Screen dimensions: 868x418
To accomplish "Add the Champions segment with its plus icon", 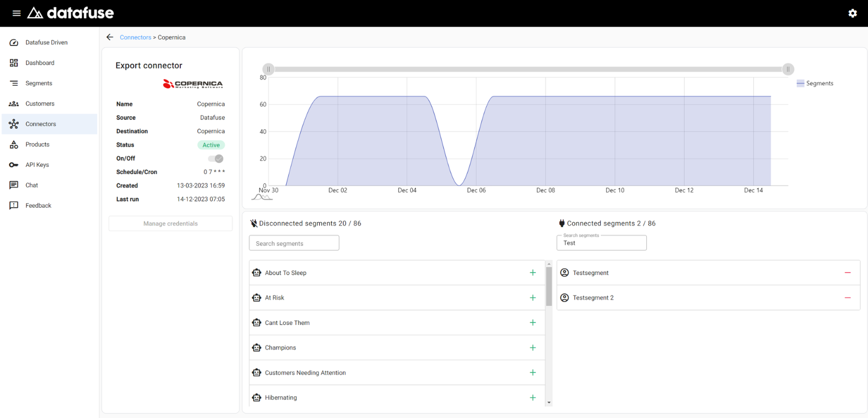I will click(x=533, y=348).
